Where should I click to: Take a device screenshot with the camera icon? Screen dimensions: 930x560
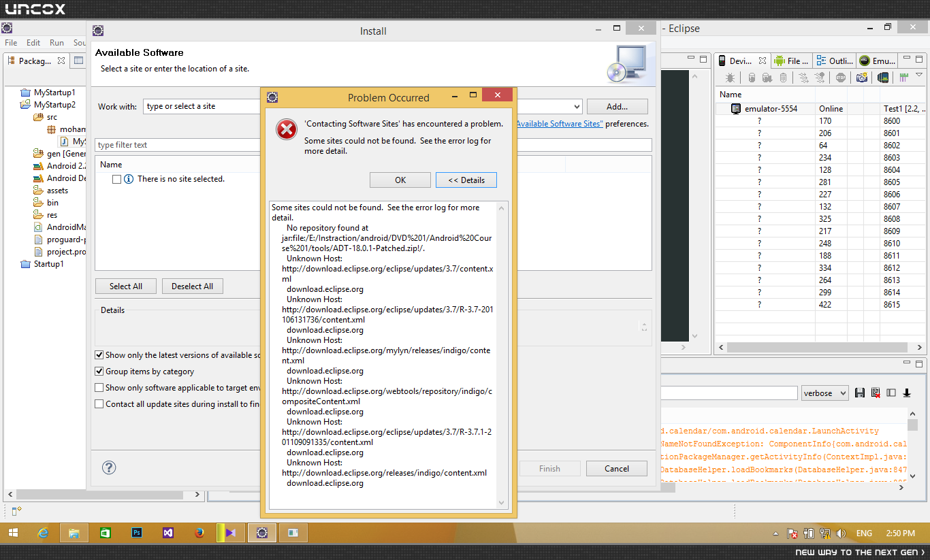pyautogui.click(x=862, y=78)
